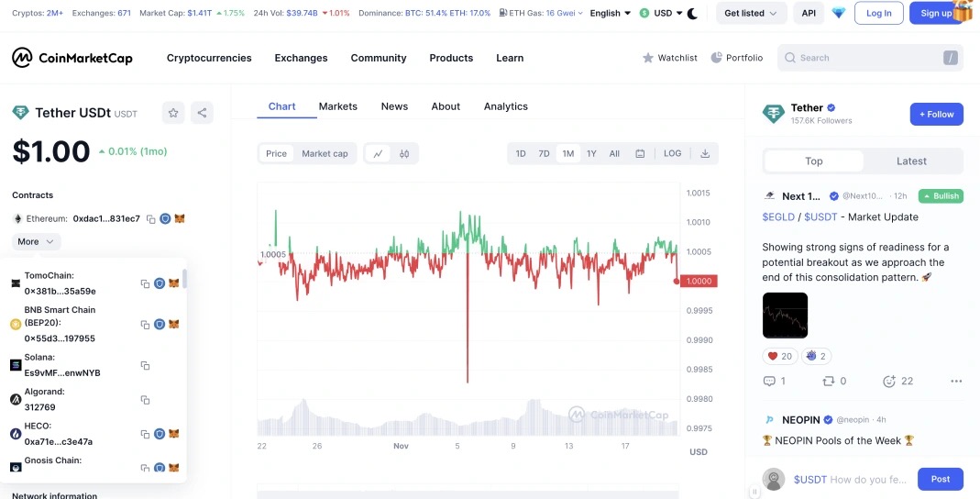Switch to Latest posts tab

click(x=911, y=161)
